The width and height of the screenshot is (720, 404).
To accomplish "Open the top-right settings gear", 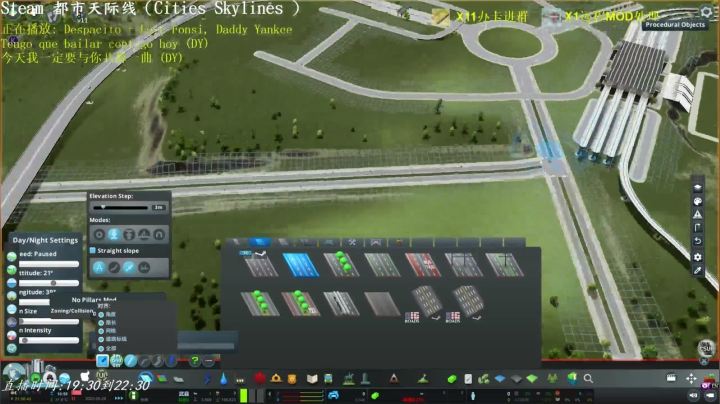I will pos(707,11).
